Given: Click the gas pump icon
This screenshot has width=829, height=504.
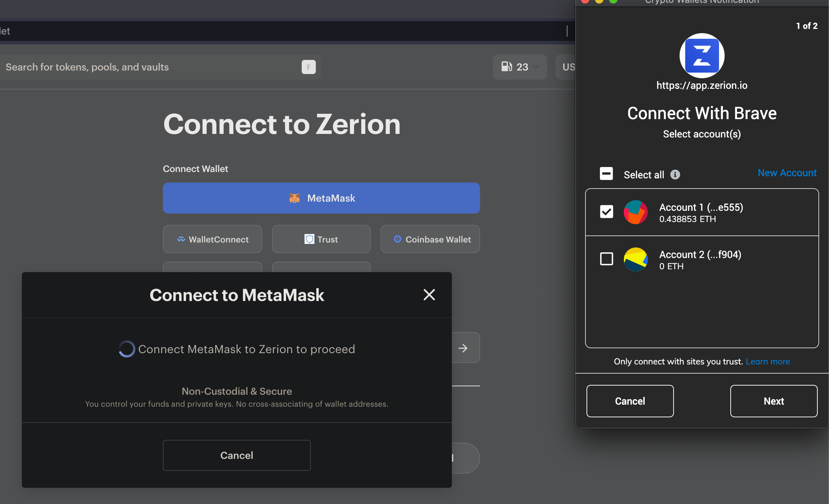Looking at the screenshot, I should (506, 67).
